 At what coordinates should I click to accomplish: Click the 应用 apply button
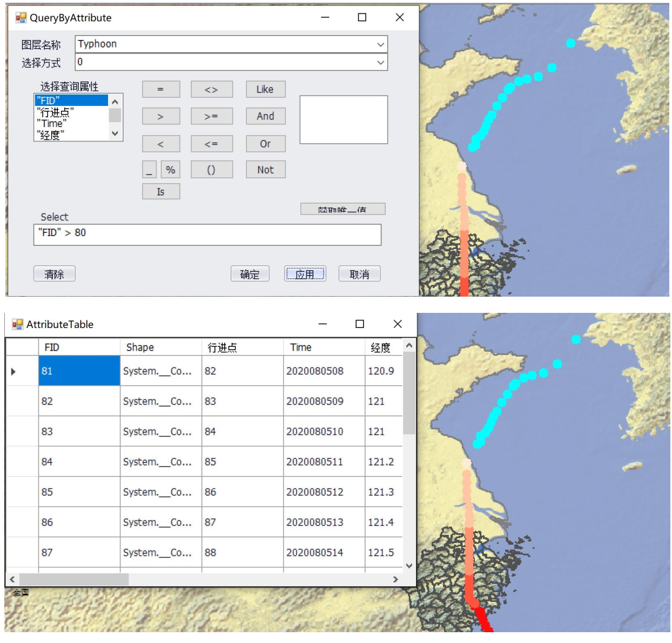[x=305, y=274]
